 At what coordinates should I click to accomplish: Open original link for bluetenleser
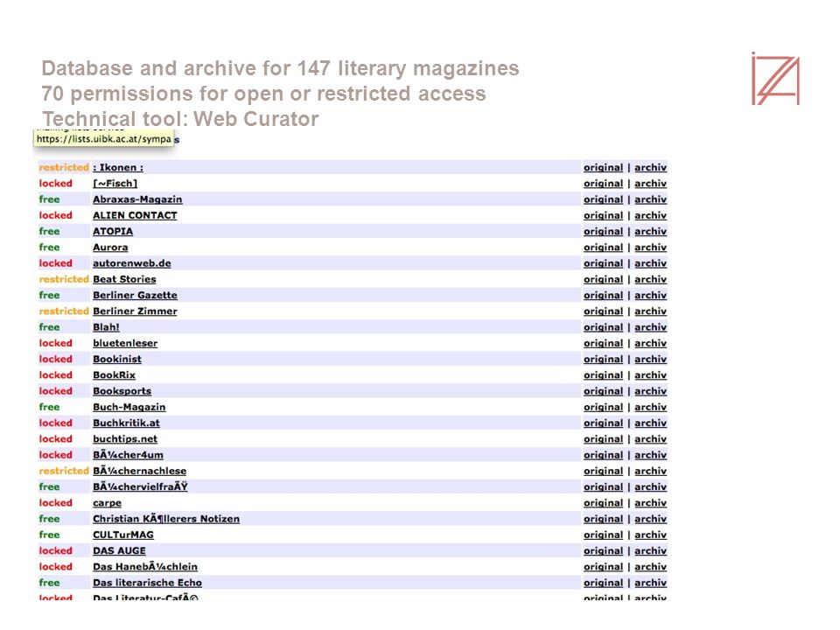(603, 343)
